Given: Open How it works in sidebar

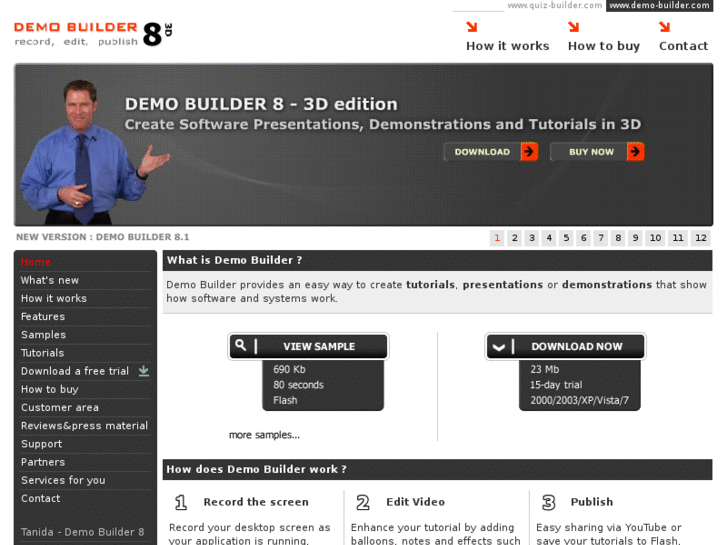Looking at the screenshot, I should coord(54,298).
